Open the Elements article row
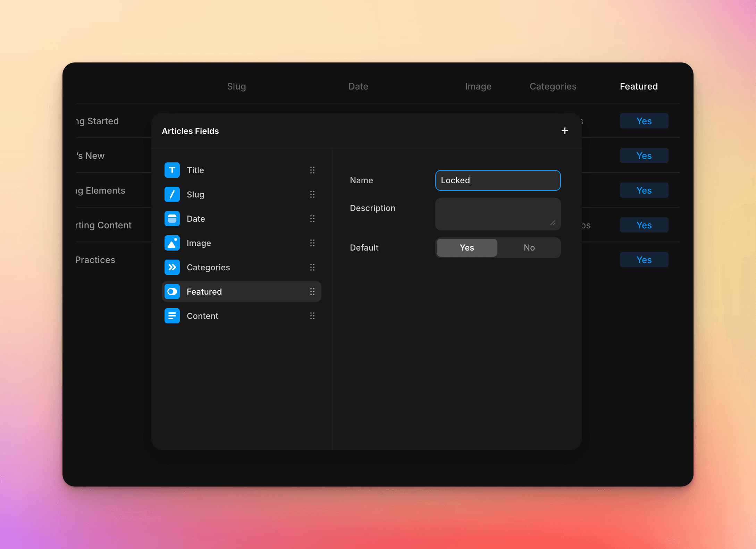Image resolution: width=756 pixels, height=549 pixels. [x=101, y=191]
